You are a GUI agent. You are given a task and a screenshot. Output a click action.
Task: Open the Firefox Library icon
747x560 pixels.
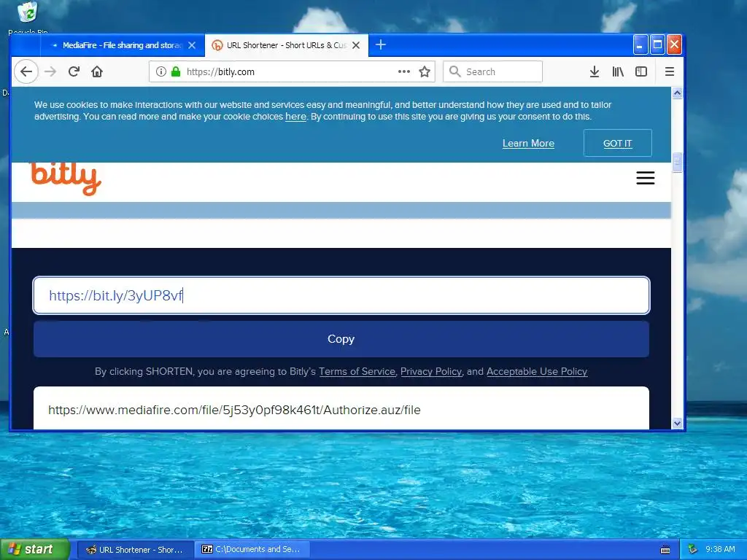pyautogui.click(x=618, y=71)
